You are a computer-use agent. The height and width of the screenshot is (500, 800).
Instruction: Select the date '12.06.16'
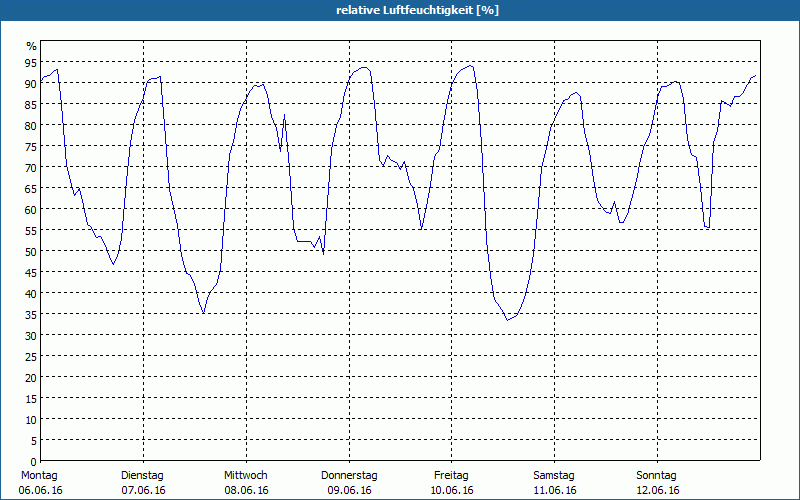658,490
